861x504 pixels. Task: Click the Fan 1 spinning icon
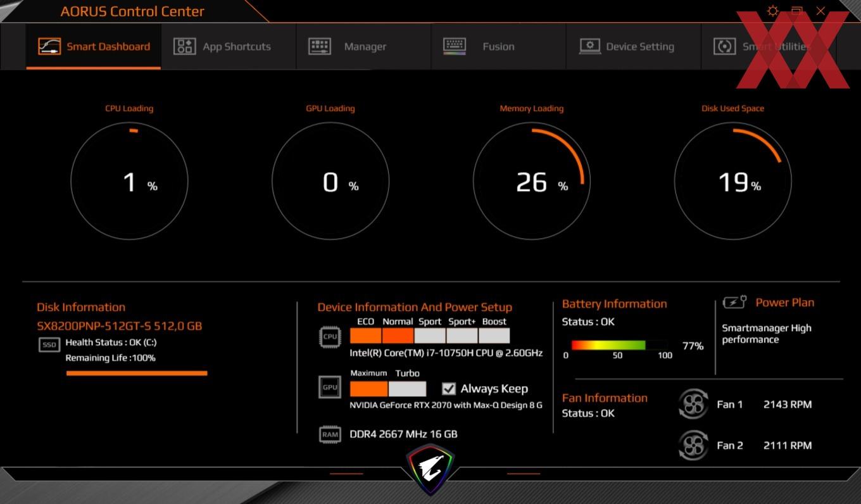693,404
